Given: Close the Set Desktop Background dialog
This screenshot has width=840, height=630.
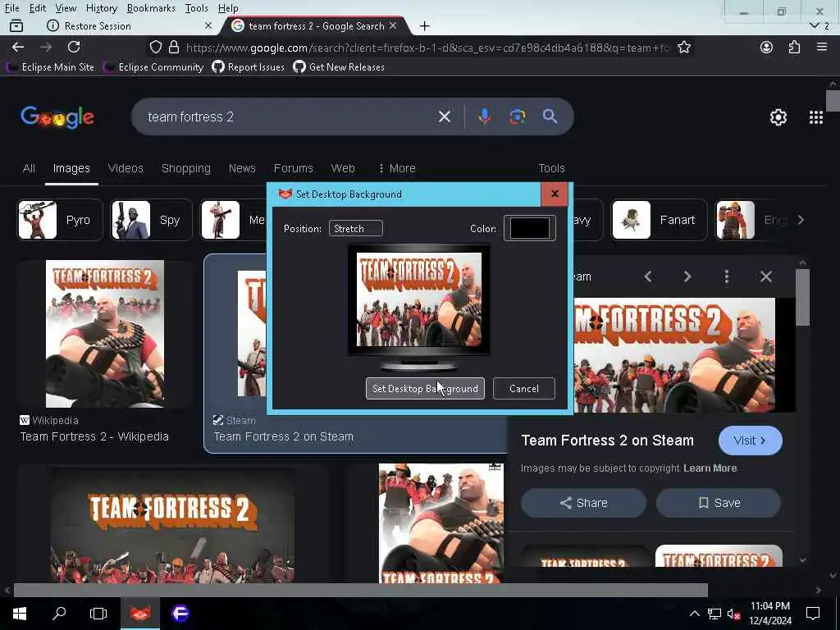Looking at the screenshot, I should pyautogui.click(x=555, y=194).
